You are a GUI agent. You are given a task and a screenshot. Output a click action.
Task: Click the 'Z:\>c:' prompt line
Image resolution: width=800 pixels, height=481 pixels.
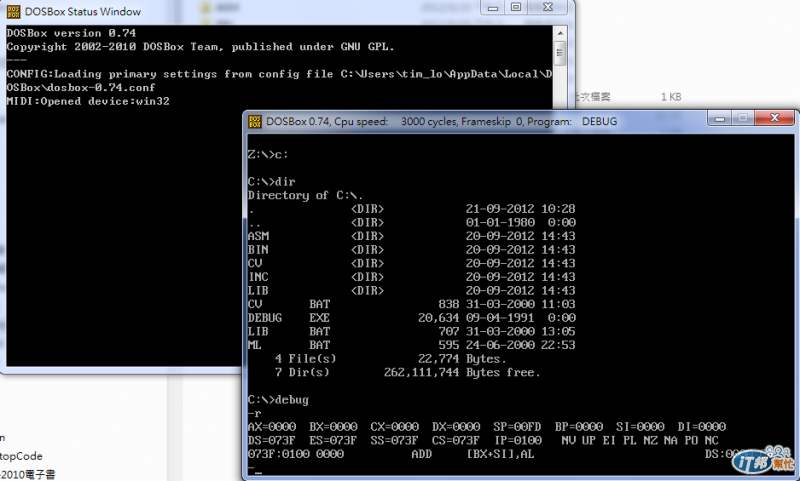tap(268, 155)
